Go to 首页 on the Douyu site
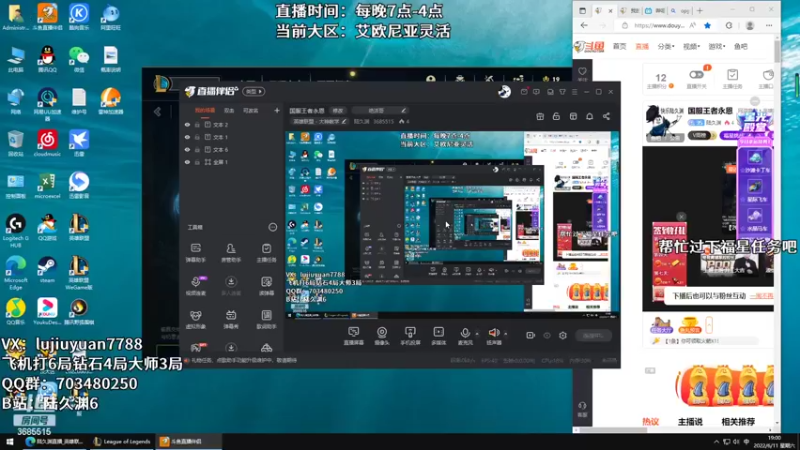Screen dimensions: 800x450 point(619,46)
